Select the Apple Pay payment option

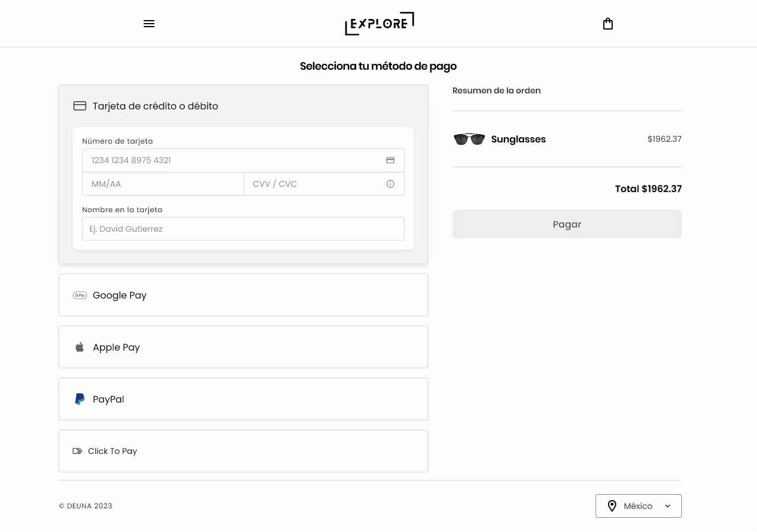pos(243,347)
